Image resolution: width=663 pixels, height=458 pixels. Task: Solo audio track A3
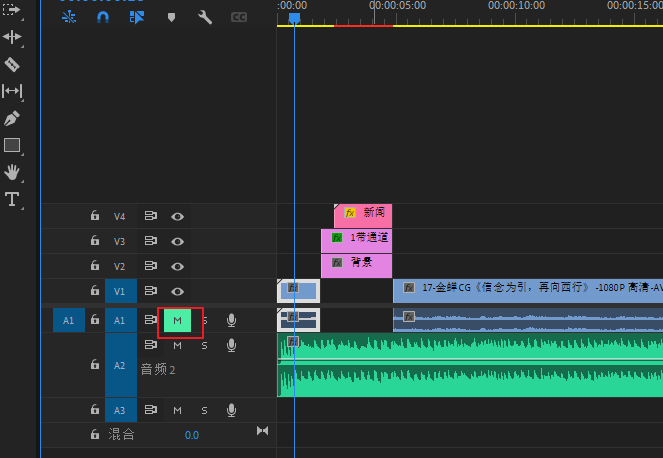pyautogui.click(x=204, y=410)
